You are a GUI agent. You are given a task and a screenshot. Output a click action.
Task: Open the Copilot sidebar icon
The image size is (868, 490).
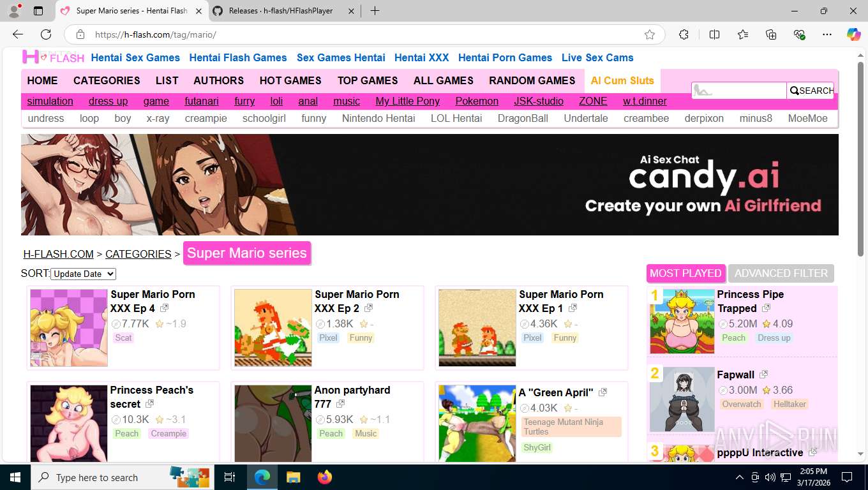854,34
